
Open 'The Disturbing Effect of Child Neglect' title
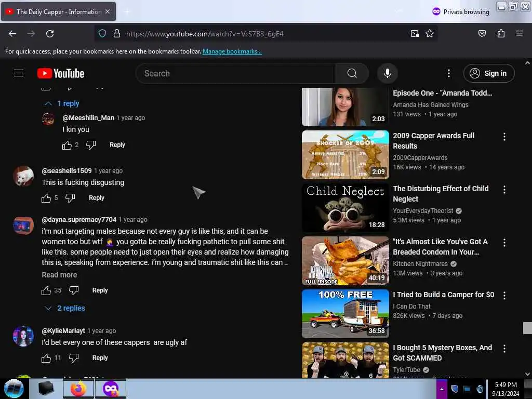coord(441,194)
